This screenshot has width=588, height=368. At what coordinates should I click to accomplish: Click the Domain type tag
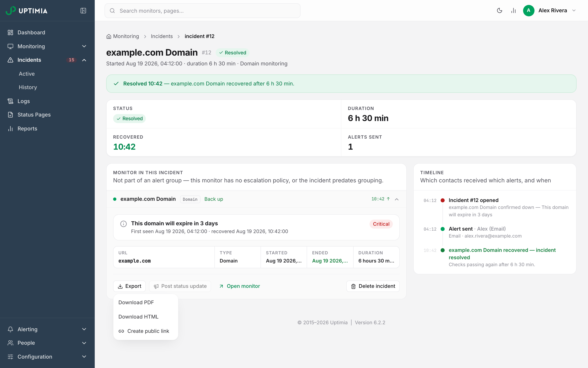coord(190,199)
